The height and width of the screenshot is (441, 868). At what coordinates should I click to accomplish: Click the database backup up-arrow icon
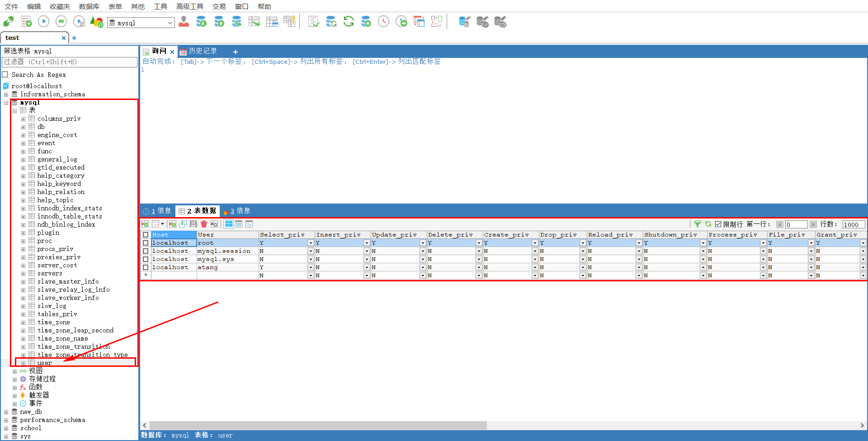(x=219, y=22)
